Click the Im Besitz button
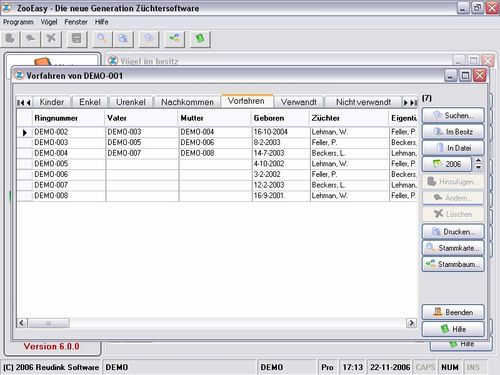Screen dimensions: 500x375 tap(453, 132)
